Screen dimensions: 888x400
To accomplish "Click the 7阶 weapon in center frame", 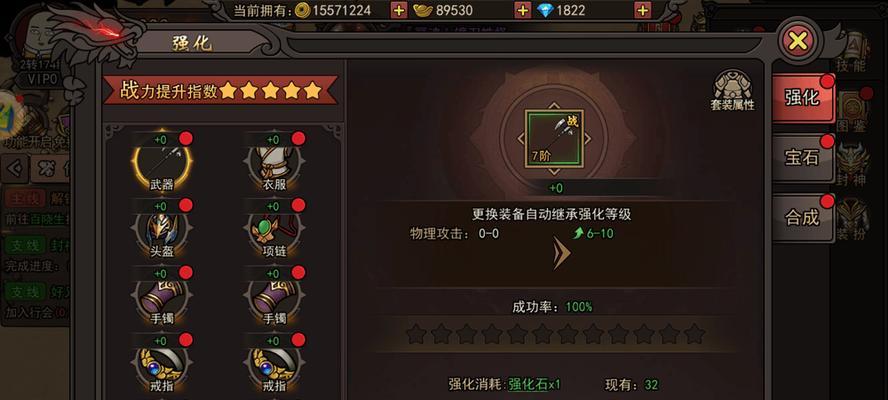I will pos(554,138).
